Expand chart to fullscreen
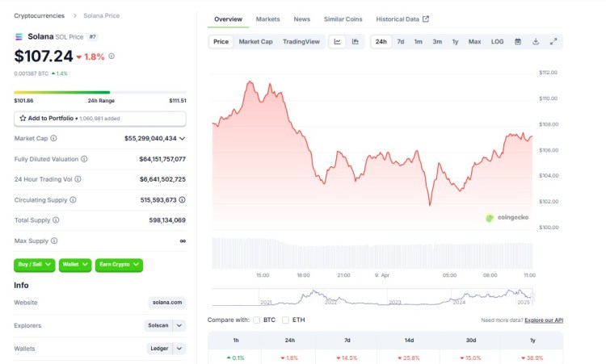Image resolution: width=606 pixels, height=364 pixels. [553, 41]
